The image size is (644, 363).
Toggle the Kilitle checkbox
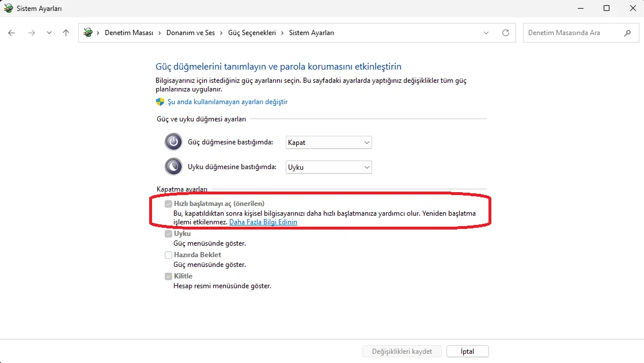click(168, 276)
